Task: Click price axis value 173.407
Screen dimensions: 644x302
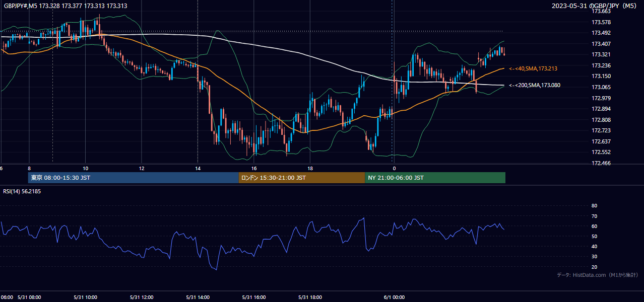Action: (x=601, y=44)
